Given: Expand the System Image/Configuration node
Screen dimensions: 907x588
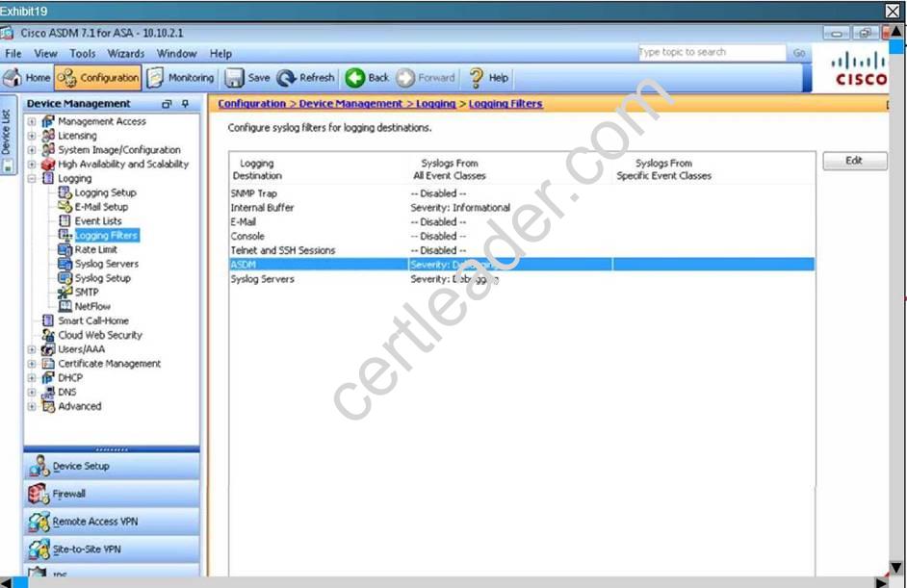Looking at the screenshot, I should point(32,150).
